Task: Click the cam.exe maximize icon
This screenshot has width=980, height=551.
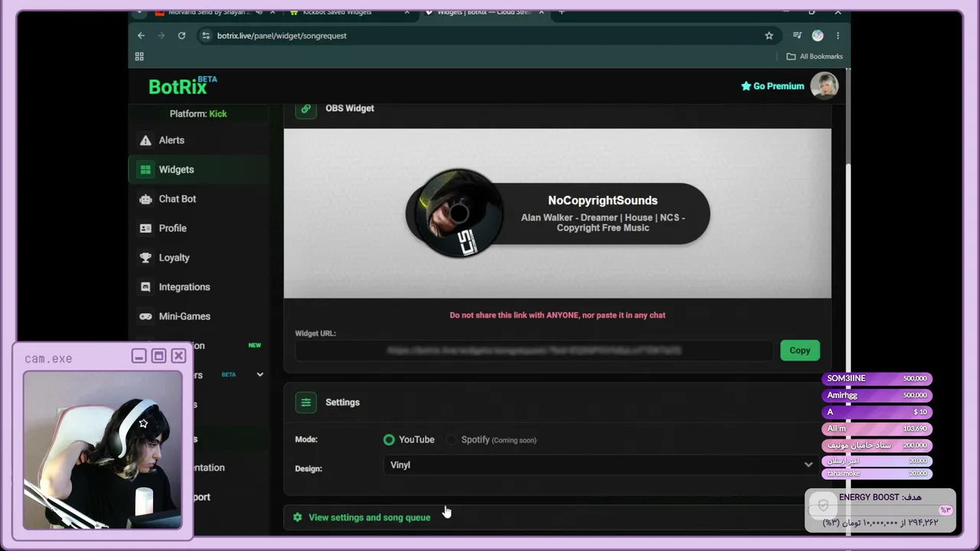Action: pyautogui.click(x=158, y=356)
